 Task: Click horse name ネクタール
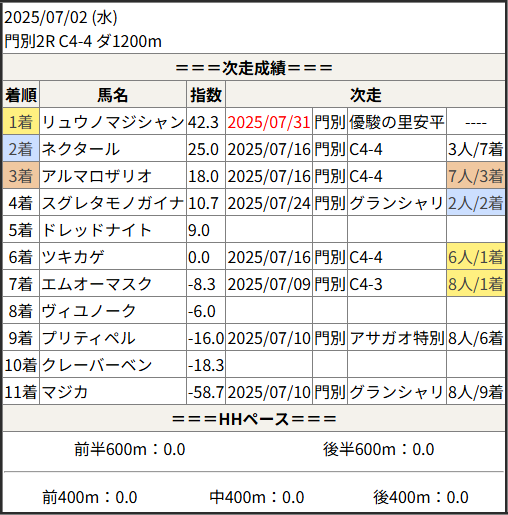point(80,149)
